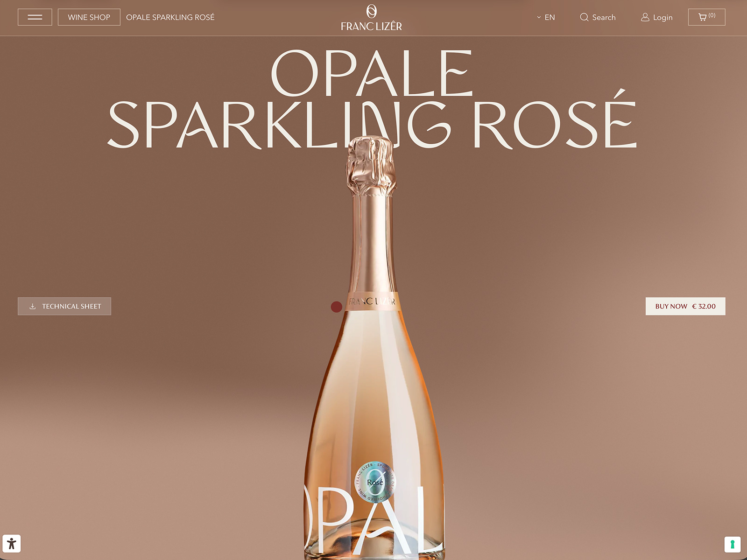The image size is (747, 560).
Task: Open the accessibility widget icon
Action: tap(12, 544)
